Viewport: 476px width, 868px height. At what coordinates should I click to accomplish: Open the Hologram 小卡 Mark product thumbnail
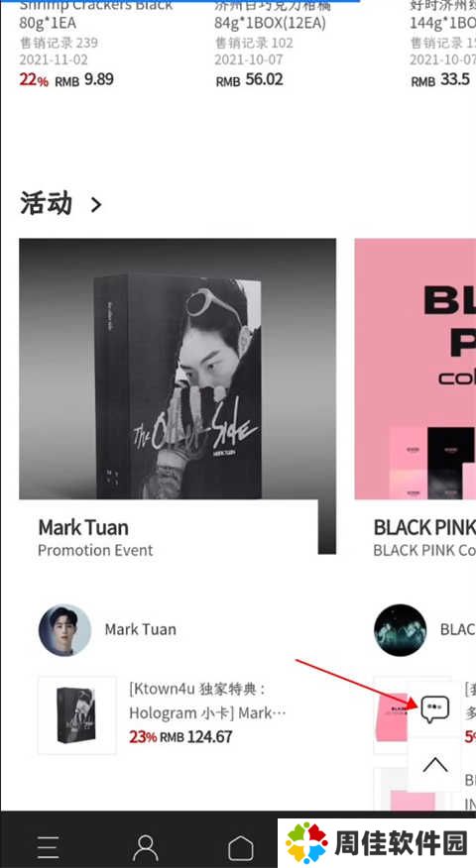77,715
